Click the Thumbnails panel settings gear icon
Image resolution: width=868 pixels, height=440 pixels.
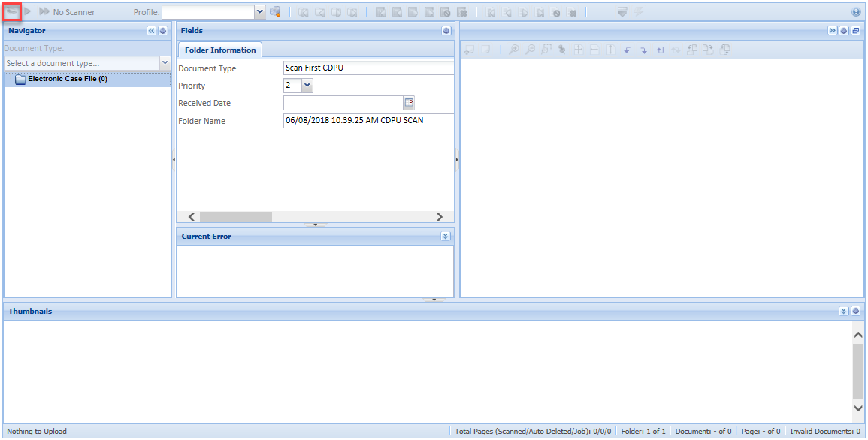coord(855,311)
